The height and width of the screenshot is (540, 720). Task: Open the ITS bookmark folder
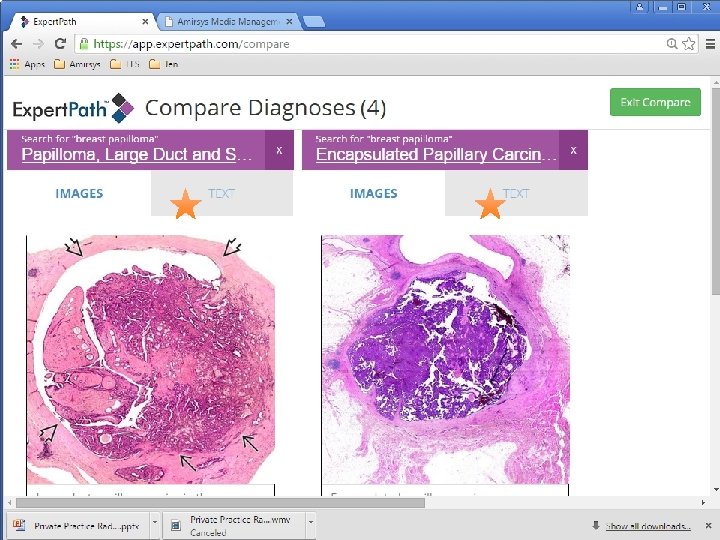click(124, 64)
